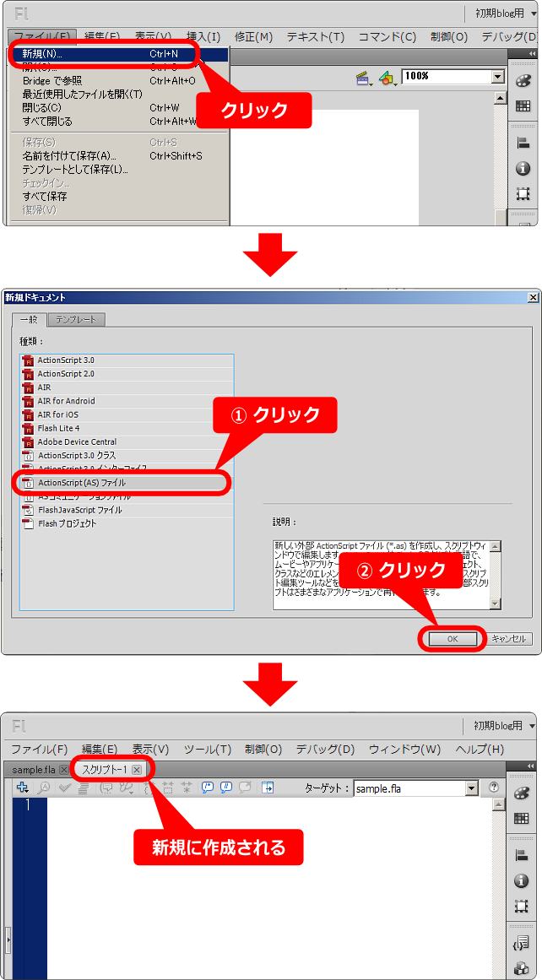Choose 名前を付けて保存(A)... menu entry
This screenshot has width=542, height=980.
[x=69, y=155]
